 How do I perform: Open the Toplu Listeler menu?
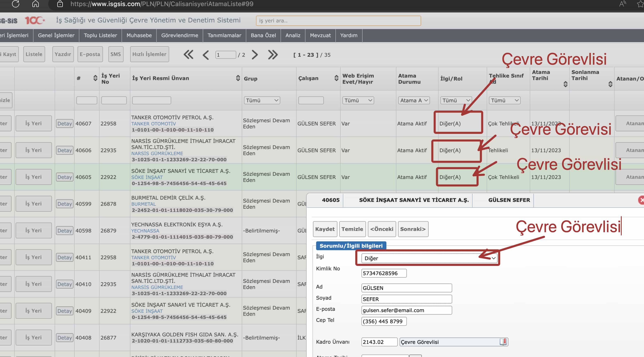point(100,35)
